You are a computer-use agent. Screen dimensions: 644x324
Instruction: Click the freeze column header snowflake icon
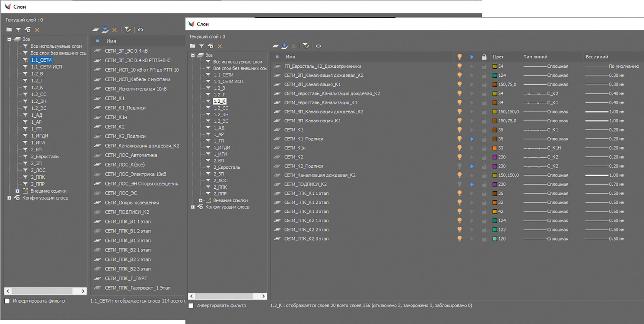(472, 57)
